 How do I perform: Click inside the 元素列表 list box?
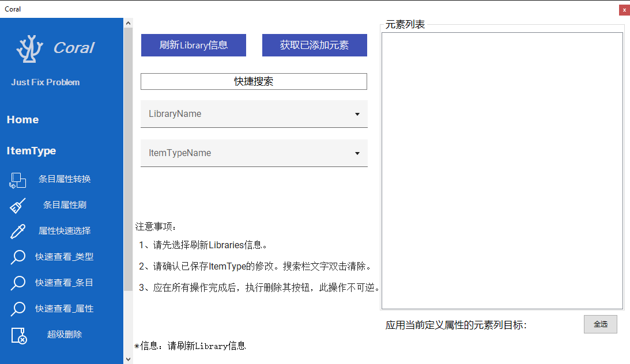pos(501,170)
